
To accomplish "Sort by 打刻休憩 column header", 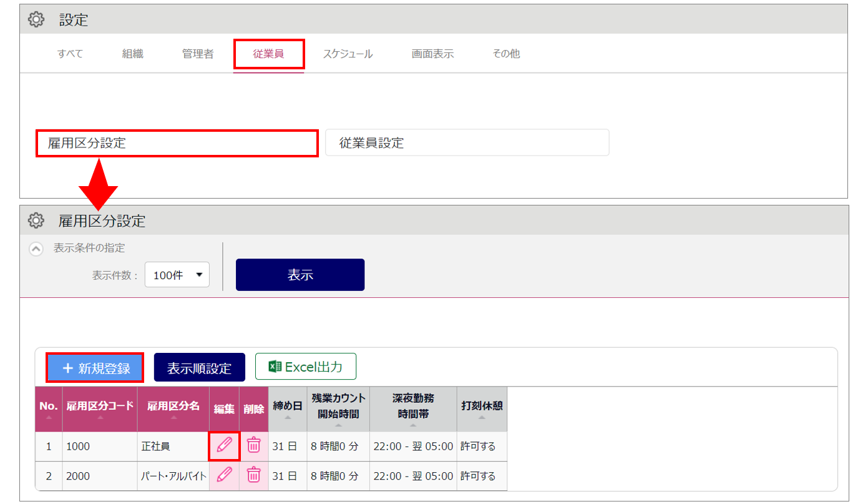I will 482,409.
